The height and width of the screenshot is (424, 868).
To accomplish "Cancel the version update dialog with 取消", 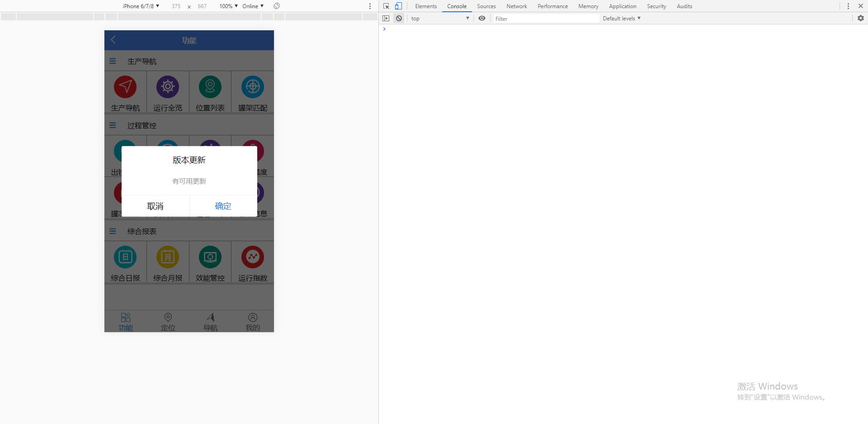I will [x=156, y=206].
